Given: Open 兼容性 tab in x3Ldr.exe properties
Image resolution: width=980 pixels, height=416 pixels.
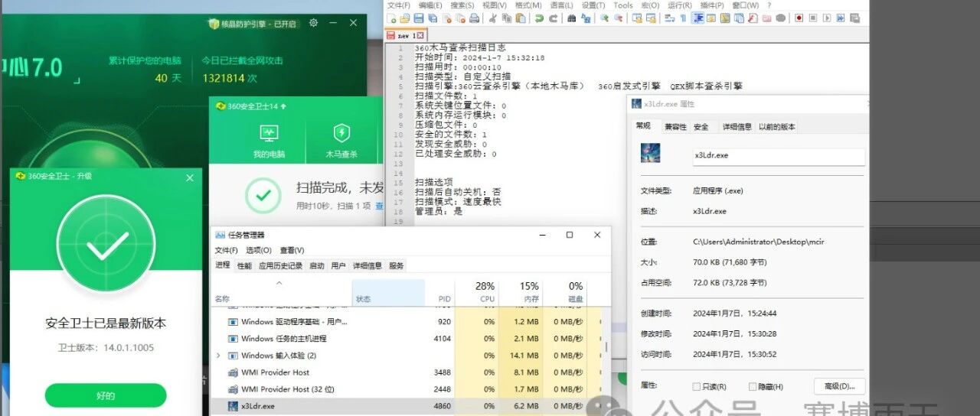Looking at the screenshot, I should pyautogui.click(x=675, y=127).
